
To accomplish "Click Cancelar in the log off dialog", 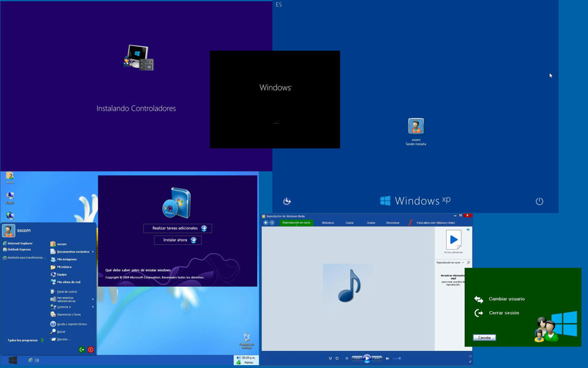I will 484,338.
